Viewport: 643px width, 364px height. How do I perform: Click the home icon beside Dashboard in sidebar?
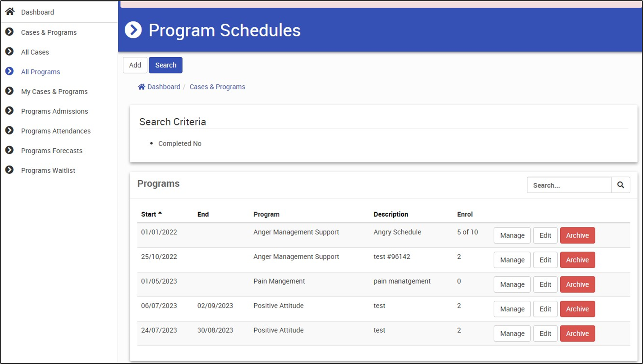coord(10,11)
